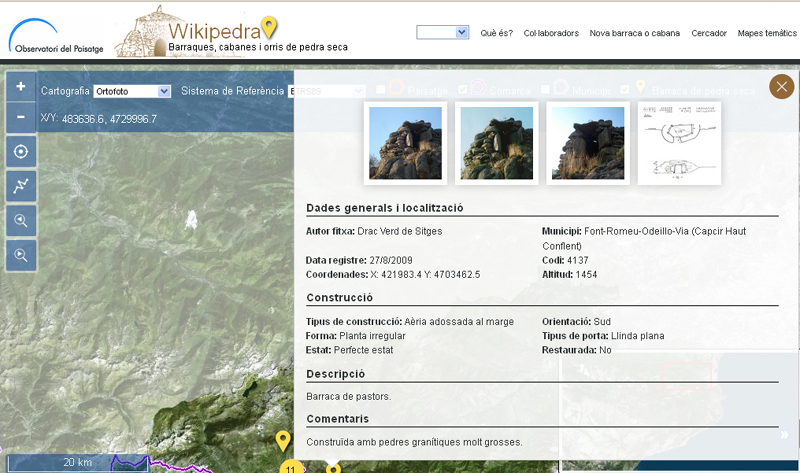Go to next zoom view
This screenshot has width=800, height=473.
click(20, 256)
